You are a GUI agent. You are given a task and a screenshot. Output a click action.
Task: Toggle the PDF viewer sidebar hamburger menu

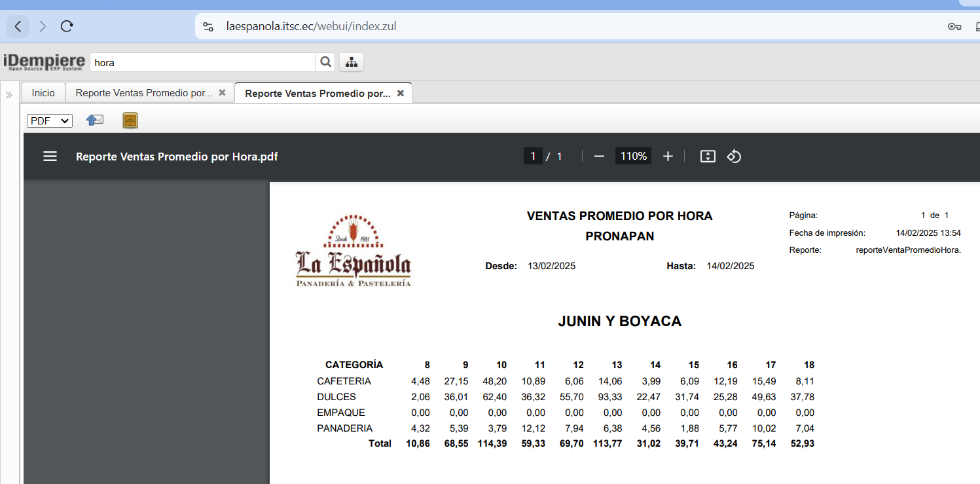tap(50, 157)
